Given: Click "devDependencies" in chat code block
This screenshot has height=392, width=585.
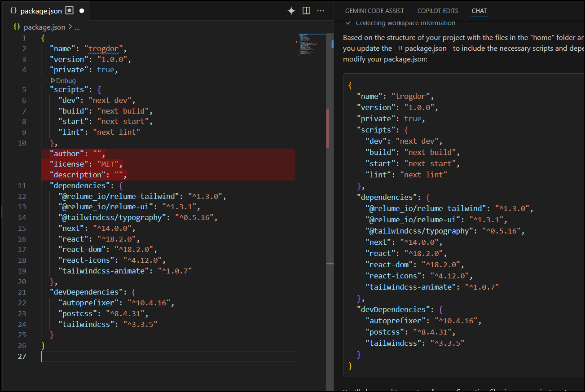Looking at the screenshot, I should click(x=393, y=309).
